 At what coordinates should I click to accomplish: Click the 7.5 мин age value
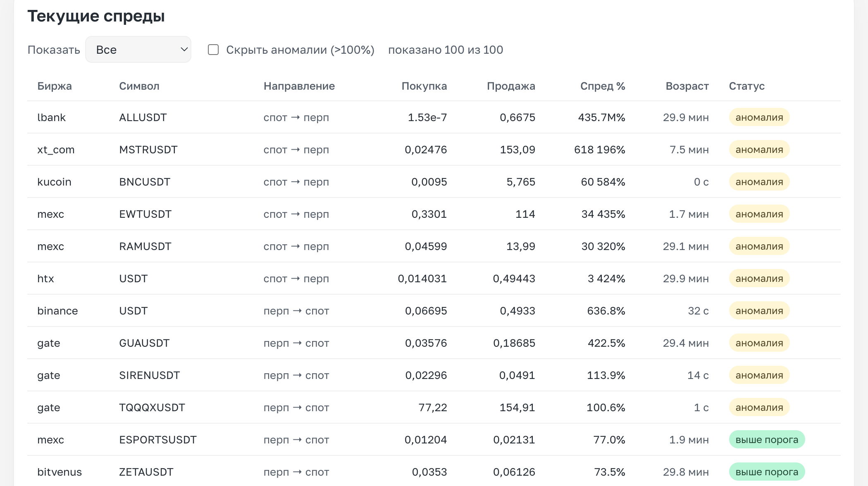click(x=689, y=150)
